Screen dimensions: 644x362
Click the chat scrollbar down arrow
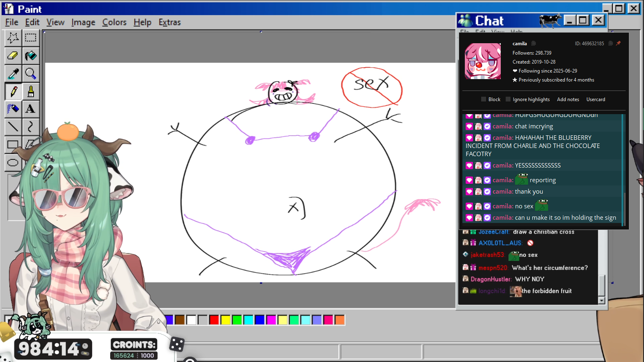(601, 300)
